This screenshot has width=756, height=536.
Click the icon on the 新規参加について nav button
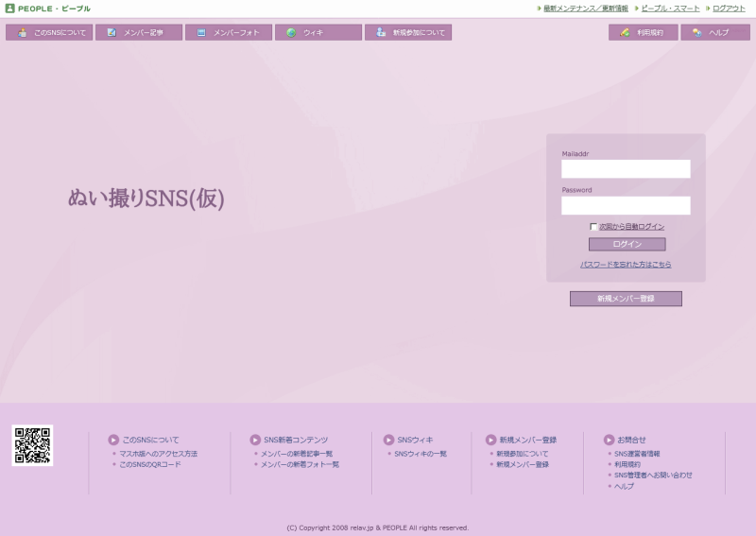381,32
